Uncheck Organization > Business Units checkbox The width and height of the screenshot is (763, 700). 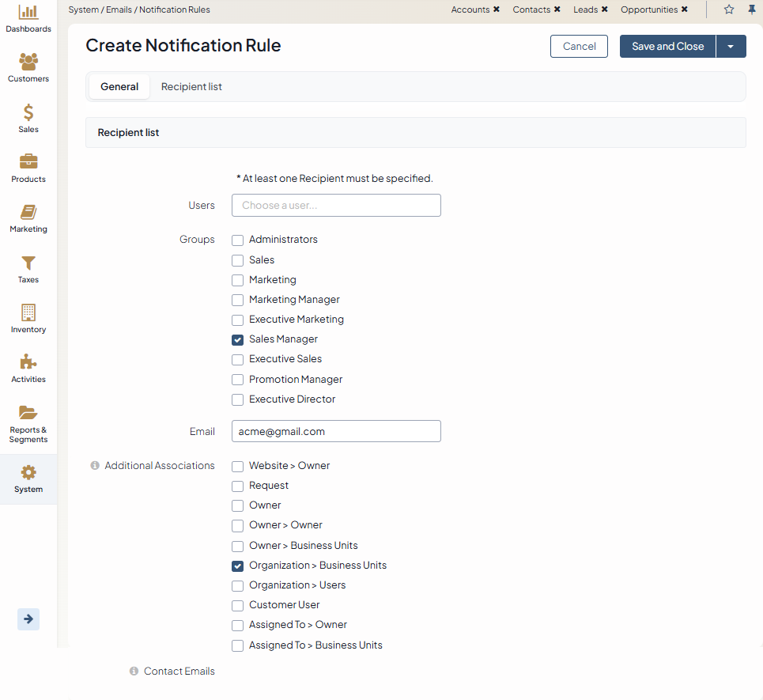[237, 566]
